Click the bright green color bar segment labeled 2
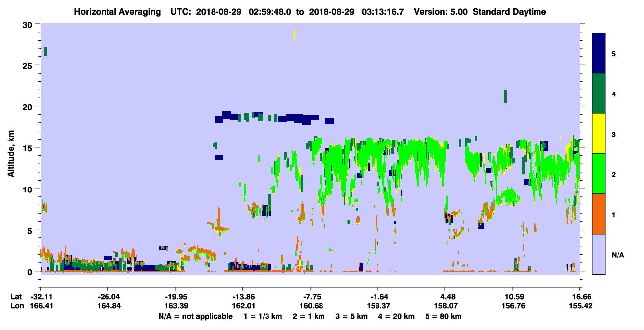 [x=599, y=174]
